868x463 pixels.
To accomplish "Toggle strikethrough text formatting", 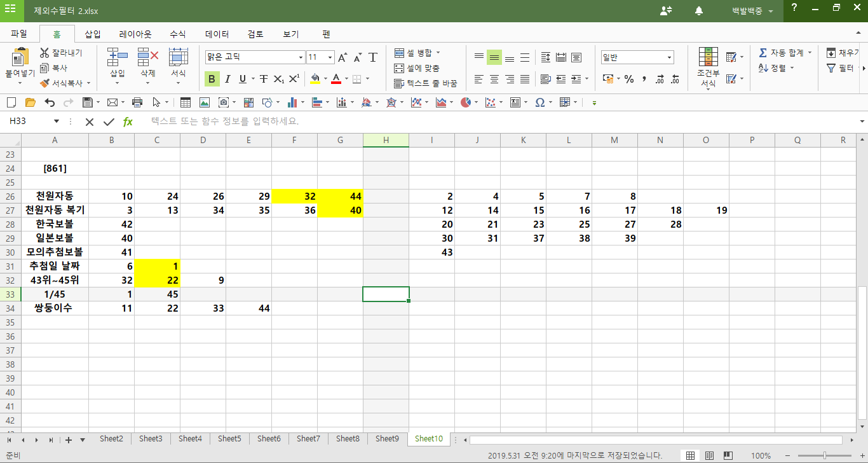I will [x=263, y=79].
